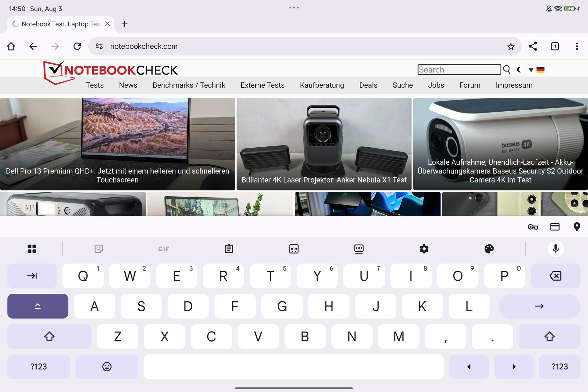Move cursor left with arrow key

(x=469, y=367)
